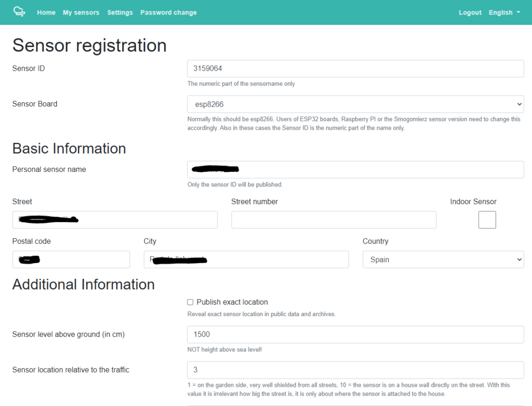Focus the Sensor ID input field
The width and height of the screenshot is (532, 406).
pos(355,69)
